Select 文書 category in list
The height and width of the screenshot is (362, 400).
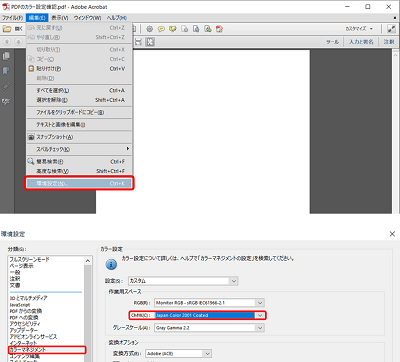point(15,285)
